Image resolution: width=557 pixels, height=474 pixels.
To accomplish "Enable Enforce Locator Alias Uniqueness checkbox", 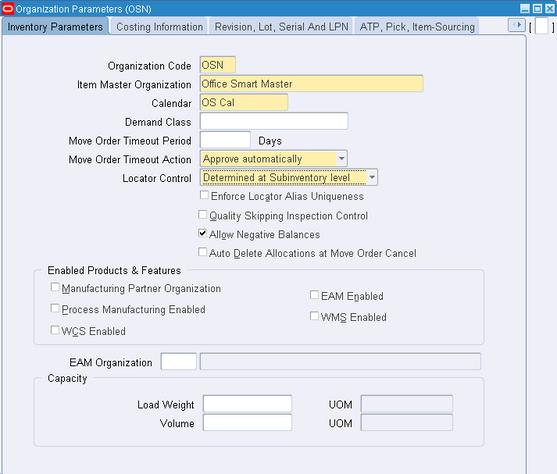I will (x=204, y=195).
